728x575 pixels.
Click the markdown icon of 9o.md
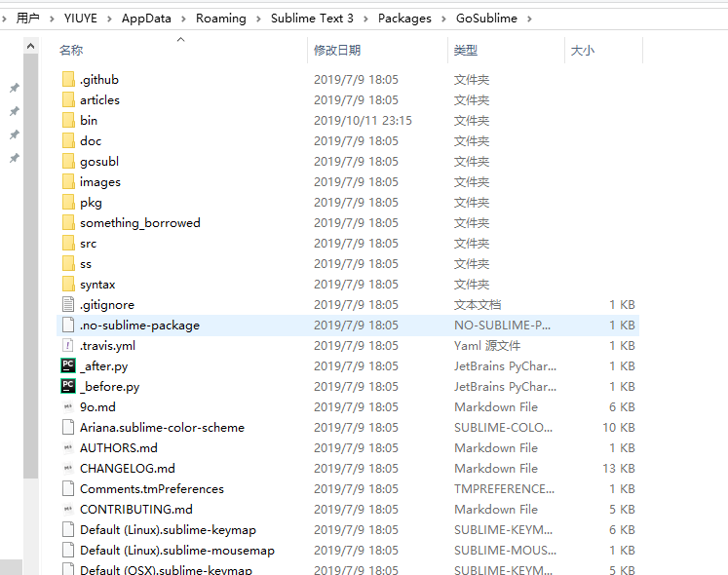(68, 406)
